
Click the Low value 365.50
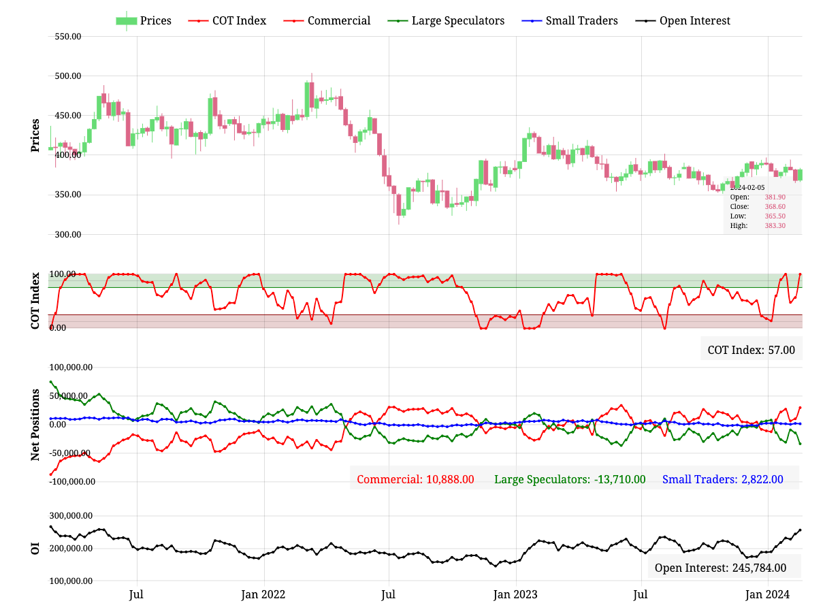point(775,216)
